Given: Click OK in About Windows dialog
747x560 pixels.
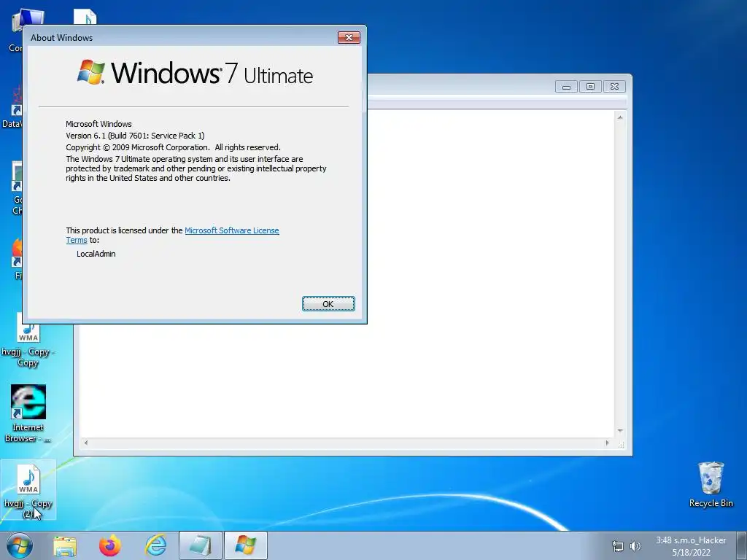Looking at the screenshot, I should click(328, 304).
